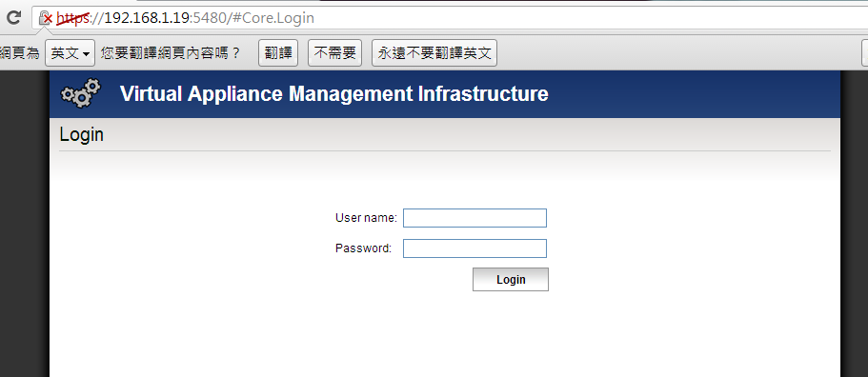Click the cut-off button at translate bar's right edge
The image size is (868, 377).
[x=865, y=53]
